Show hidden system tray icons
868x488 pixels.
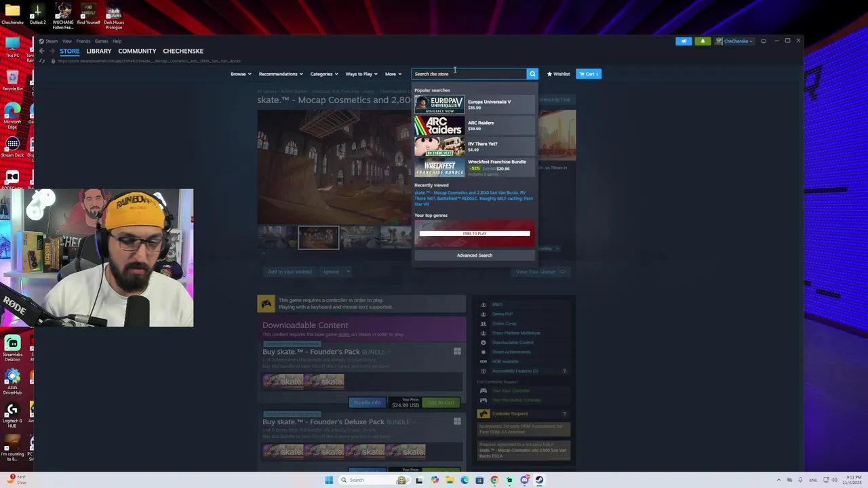click(780, 480)
